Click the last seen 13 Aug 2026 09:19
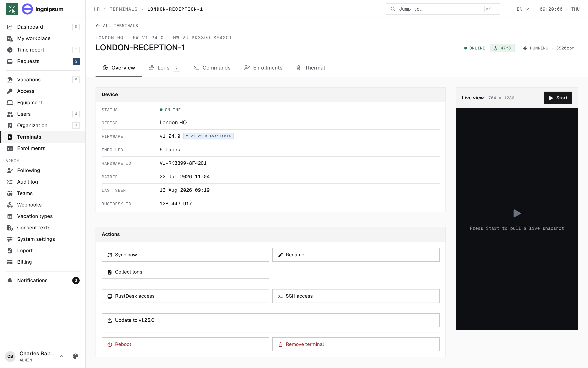This screenshot has height=368, width=588. [184, 190]
